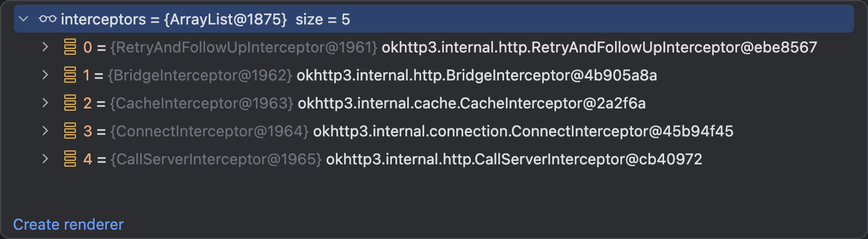Expand element 4 CallServerInterceptor

[x=46, y=159]
